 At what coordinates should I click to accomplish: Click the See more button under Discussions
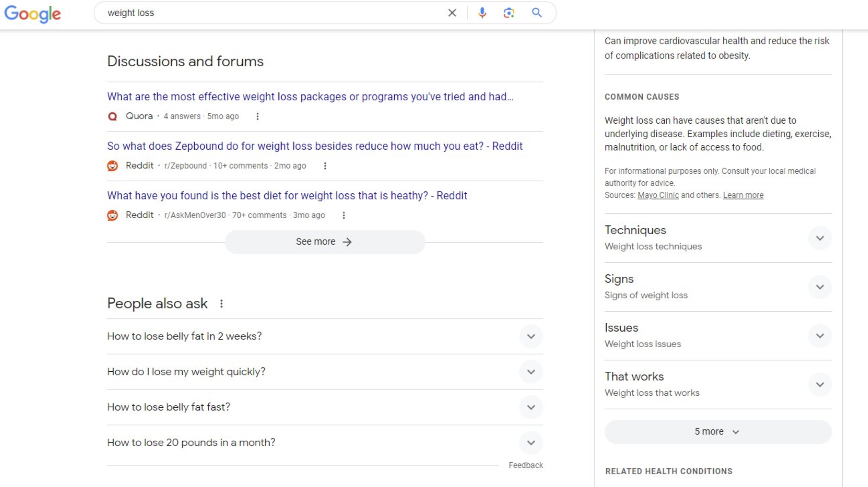pyautogui.click(x=324, y=241)
